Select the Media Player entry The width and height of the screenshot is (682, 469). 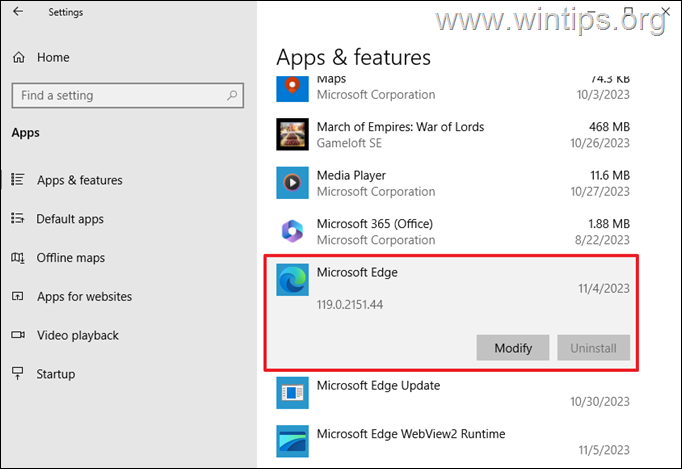pos(453,183)
